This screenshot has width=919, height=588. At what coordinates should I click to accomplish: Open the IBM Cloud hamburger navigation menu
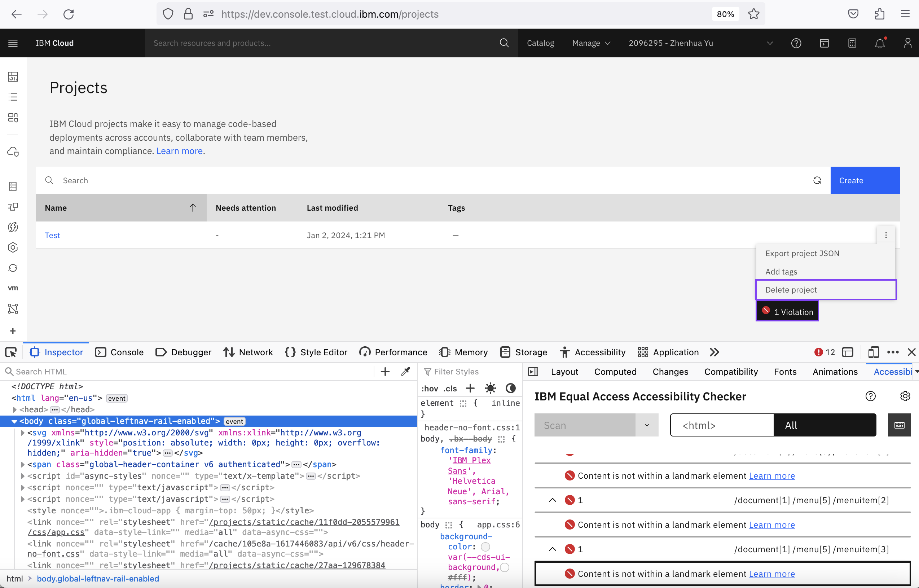coord(13,43)
